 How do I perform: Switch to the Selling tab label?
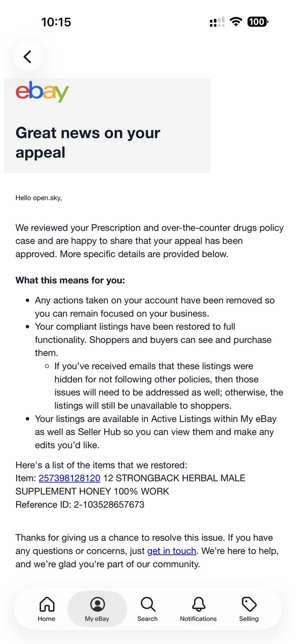coord(249,619)
